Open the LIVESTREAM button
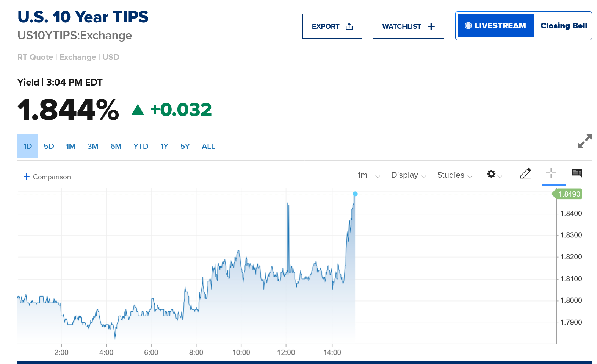 click(x=496, y=26)
